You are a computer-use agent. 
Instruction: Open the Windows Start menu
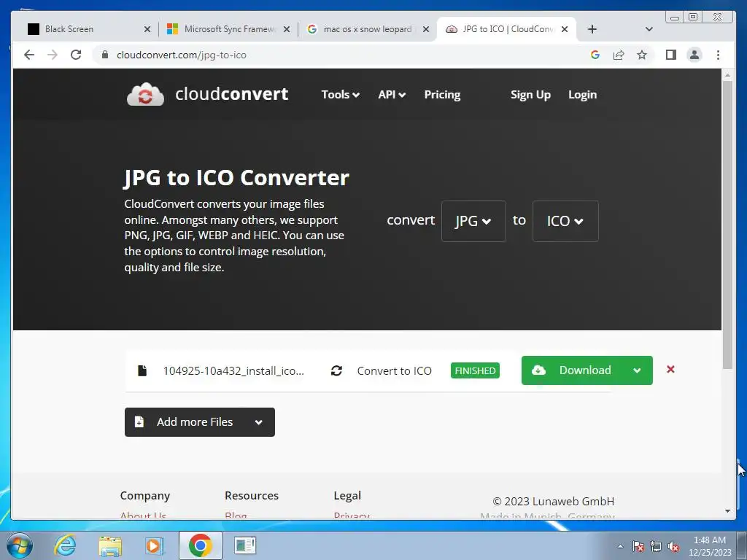tap(19, 545)
